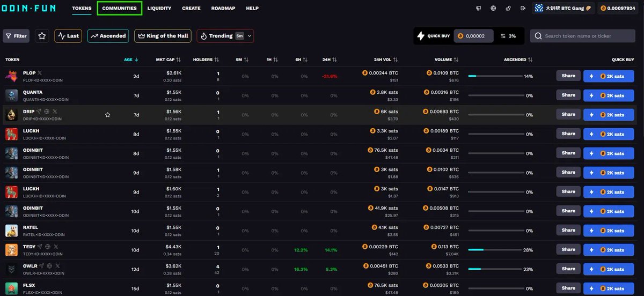Image resolution: width=644 pixels, height=296 pixels.
Task: Click the PLOP token logo
Action: point(11,76)
